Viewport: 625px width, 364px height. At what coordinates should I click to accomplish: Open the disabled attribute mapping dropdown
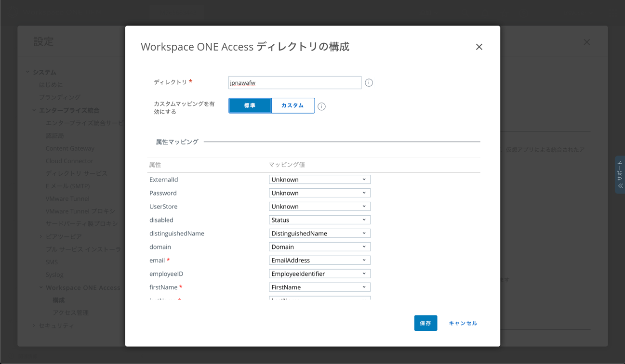pos(319,220)
